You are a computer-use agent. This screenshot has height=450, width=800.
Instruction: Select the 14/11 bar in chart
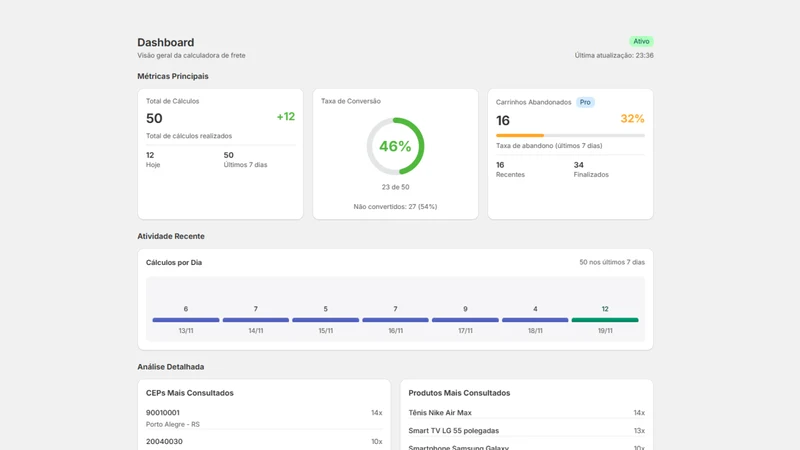coord(256,320)
